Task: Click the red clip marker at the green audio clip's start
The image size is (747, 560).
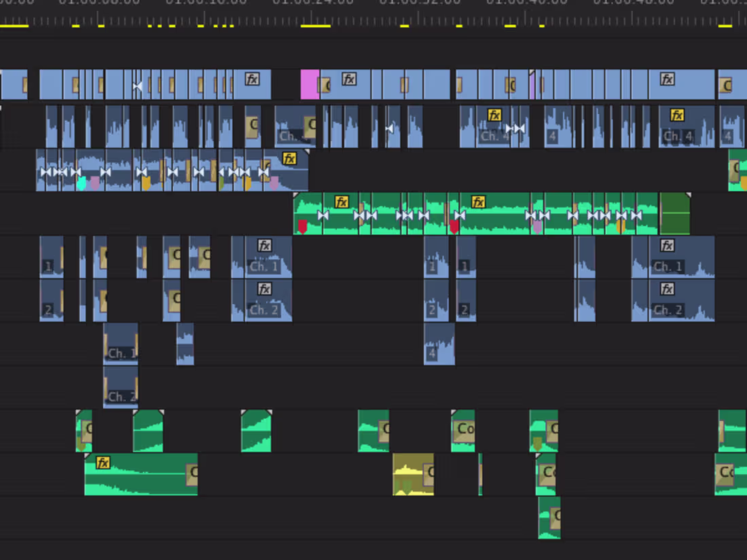Action: pyautogui.click(x=303, y=224)
